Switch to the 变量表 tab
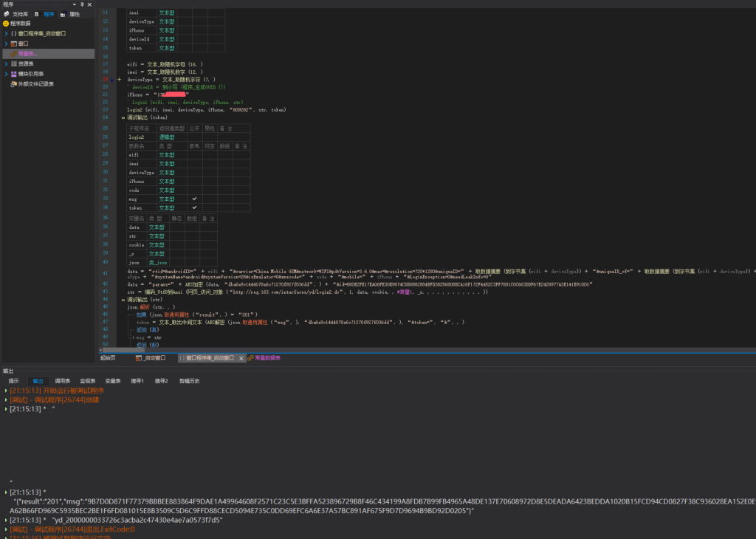756x539 pixels. click(113, 381)
